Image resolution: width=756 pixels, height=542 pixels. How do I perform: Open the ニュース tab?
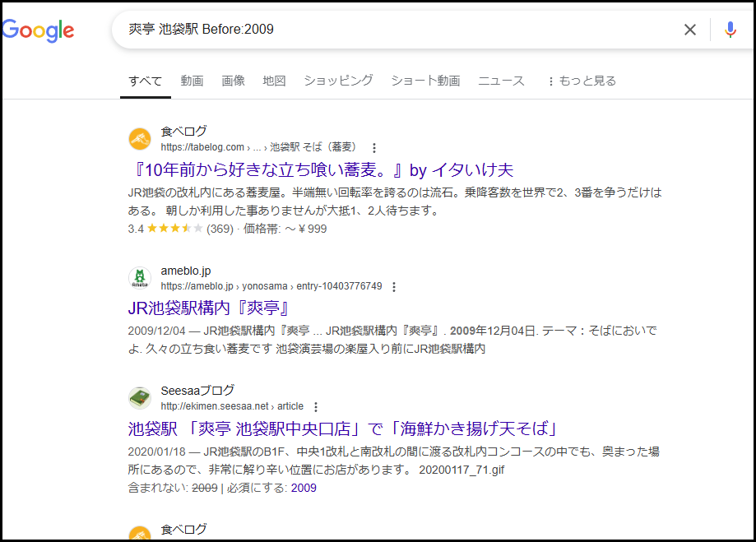pos(501,81)
